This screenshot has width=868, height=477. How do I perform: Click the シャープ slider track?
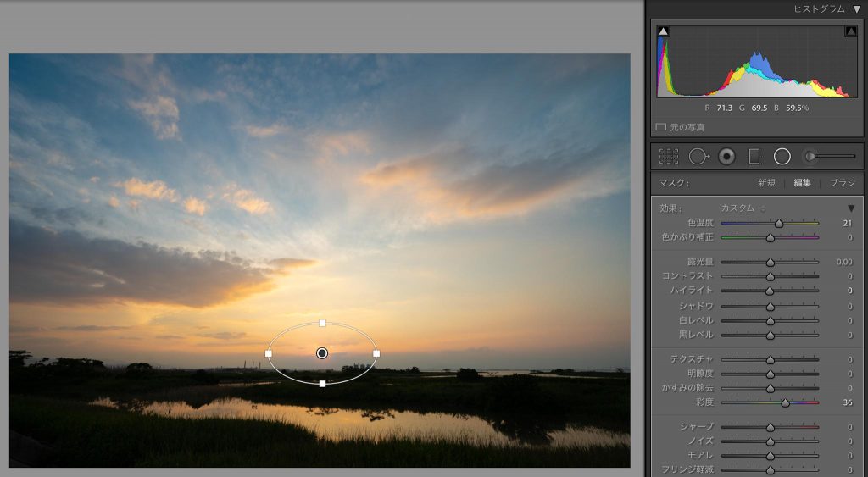pyautogui.click(x=770, y=427)
